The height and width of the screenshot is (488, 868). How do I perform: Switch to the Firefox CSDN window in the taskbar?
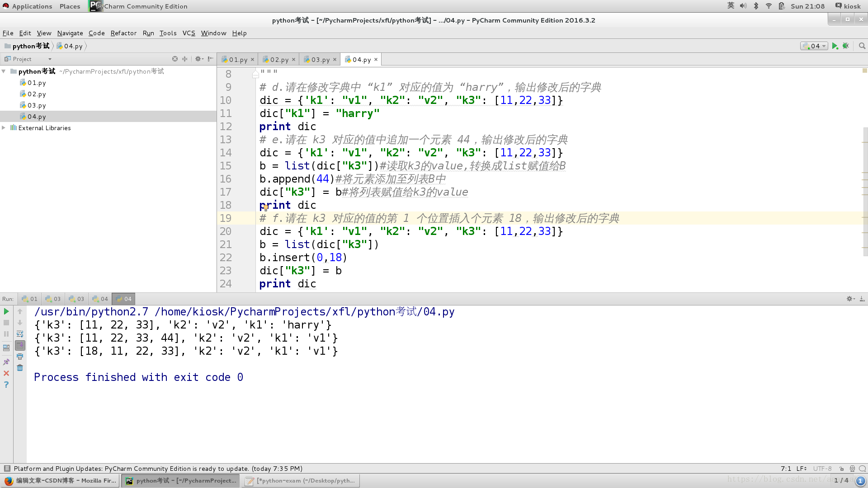coord(61,480)
